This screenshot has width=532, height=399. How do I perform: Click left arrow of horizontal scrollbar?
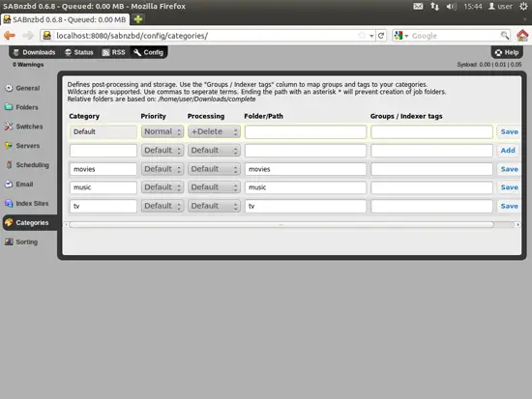coord(66,224)
